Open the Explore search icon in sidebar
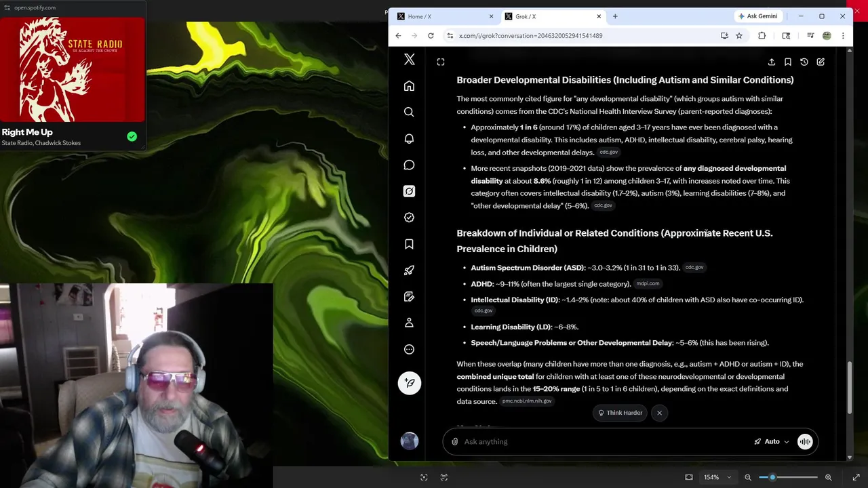 409,113
